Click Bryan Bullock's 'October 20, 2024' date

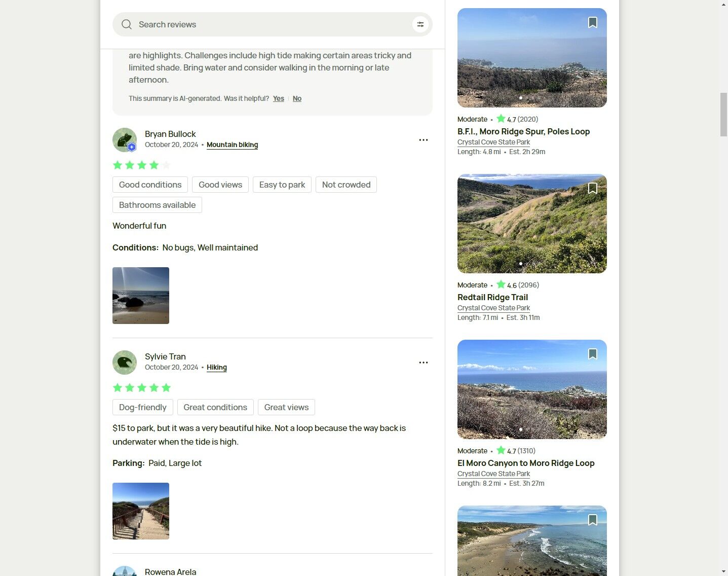tap(171, 145)
